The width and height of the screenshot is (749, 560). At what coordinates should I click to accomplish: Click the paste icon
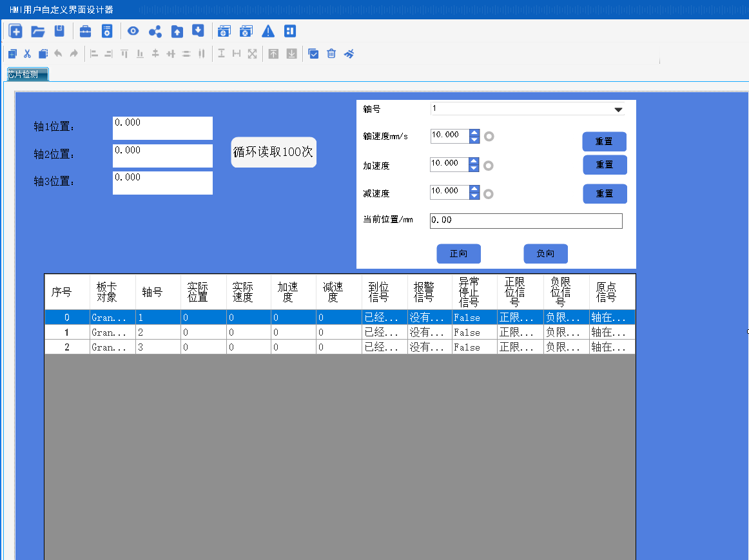coord(43,53)
